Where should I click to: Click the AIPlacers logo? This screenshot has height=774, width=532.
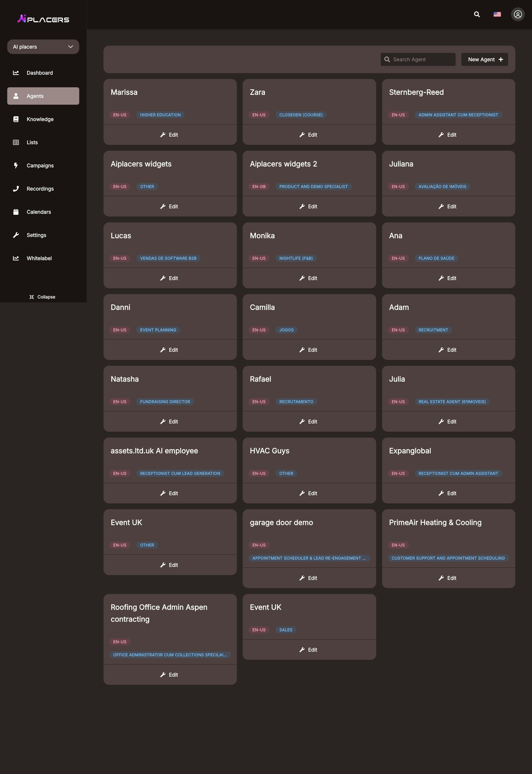43,19
